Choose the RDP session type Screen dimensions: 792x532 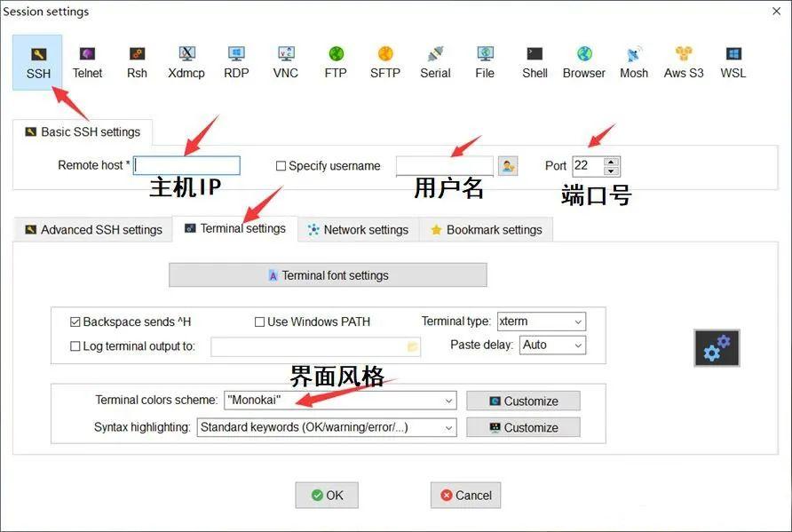click(236, 60)
